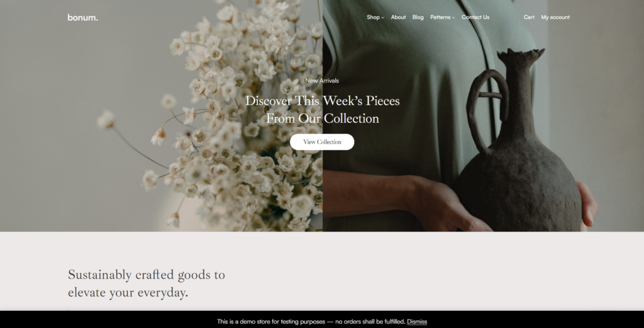
Task: Click the dried white flowers image
Action: click(161, 115)
